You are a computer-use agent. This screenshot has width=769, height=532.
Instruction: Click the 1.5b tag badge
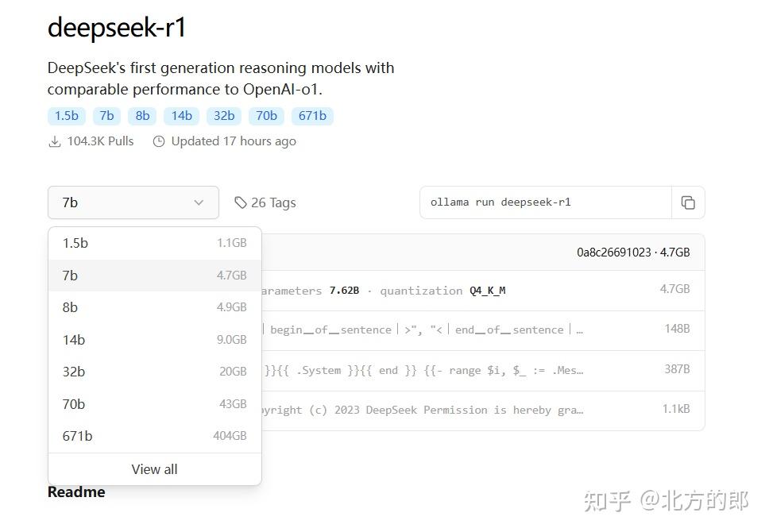[66, 115]
